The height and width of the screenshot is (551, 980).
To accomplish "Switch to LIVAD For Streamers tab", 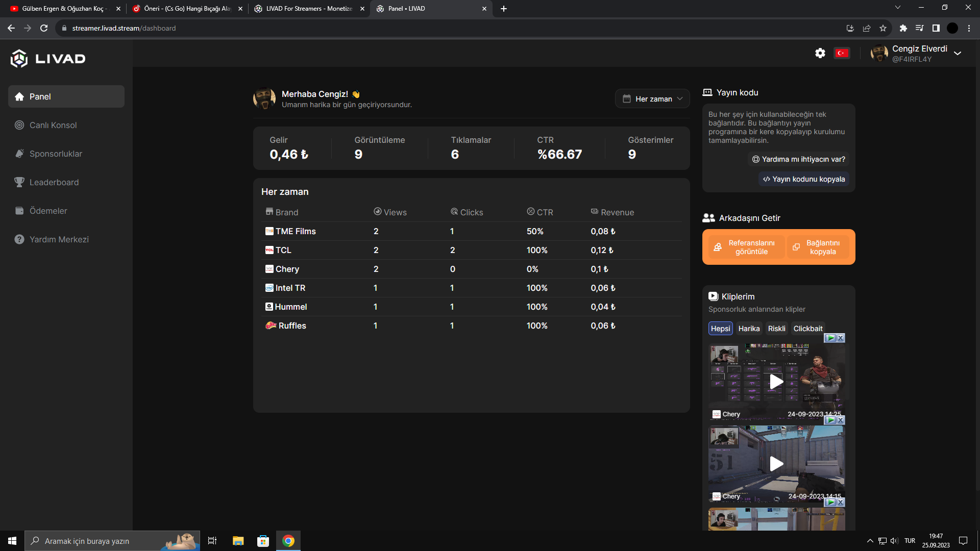I will point(309,9).
